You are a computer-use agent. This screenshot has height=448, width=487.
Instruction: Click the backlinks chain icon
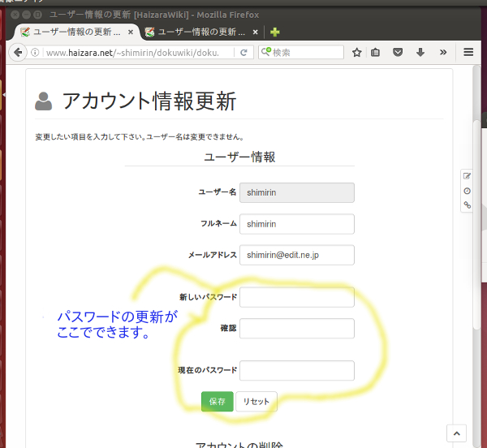tap(467, 205)
